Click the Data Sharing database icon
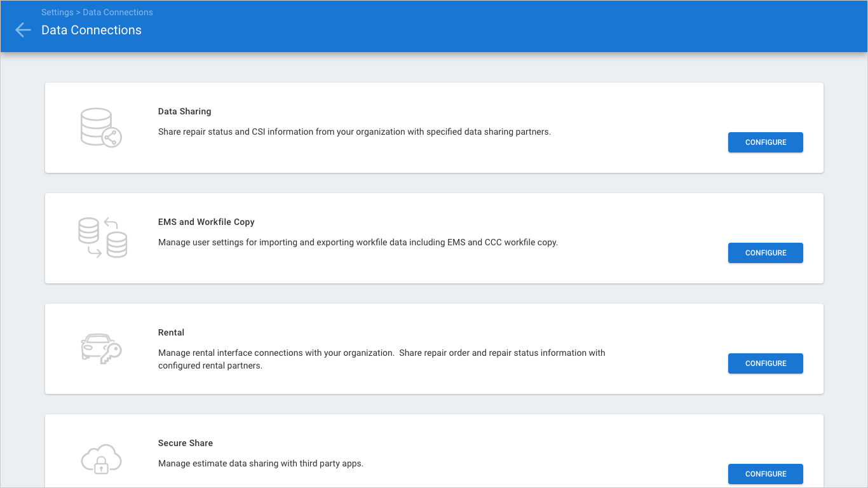 pos(101,128)
